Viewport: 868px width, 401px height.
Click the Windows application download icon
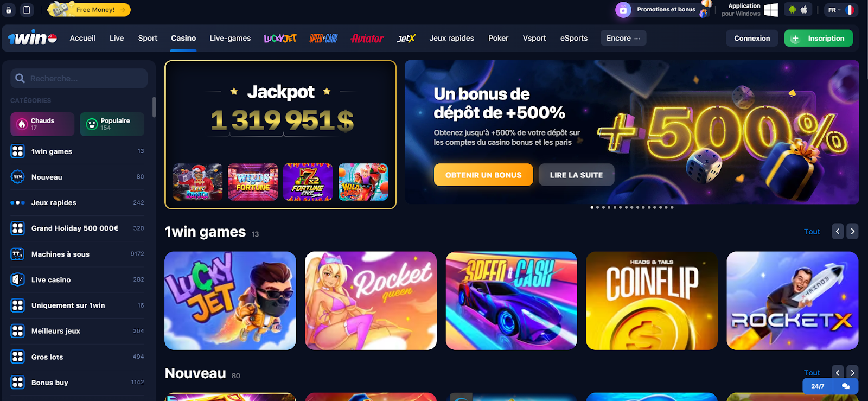point(770,10)
